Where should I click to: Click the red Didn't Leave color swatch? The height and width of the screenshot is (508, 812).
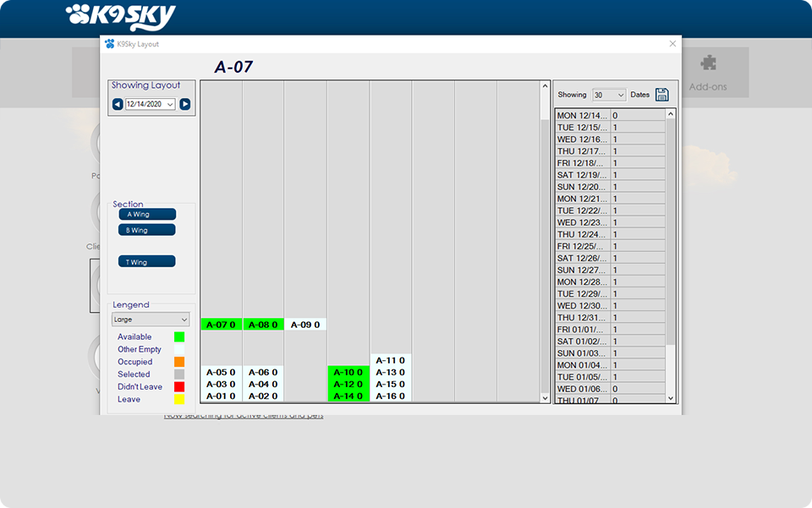tap(179, 386)
